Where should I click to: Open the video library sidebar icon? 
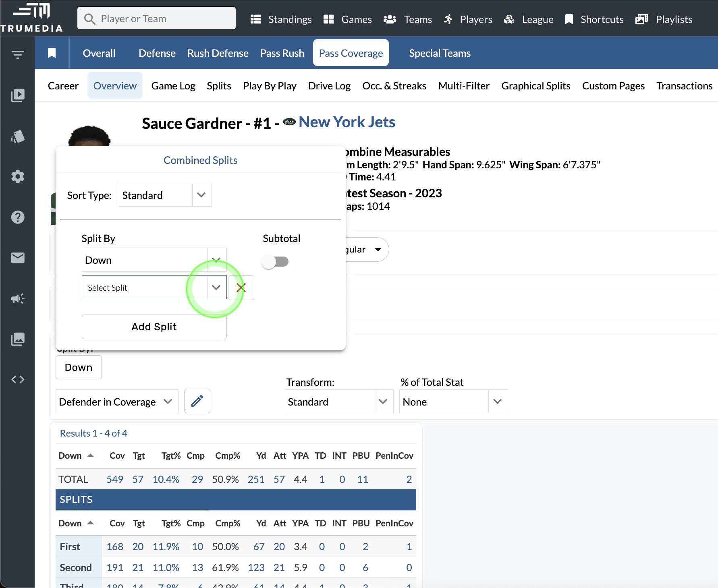pyautogui.click(x=17, y=95)
